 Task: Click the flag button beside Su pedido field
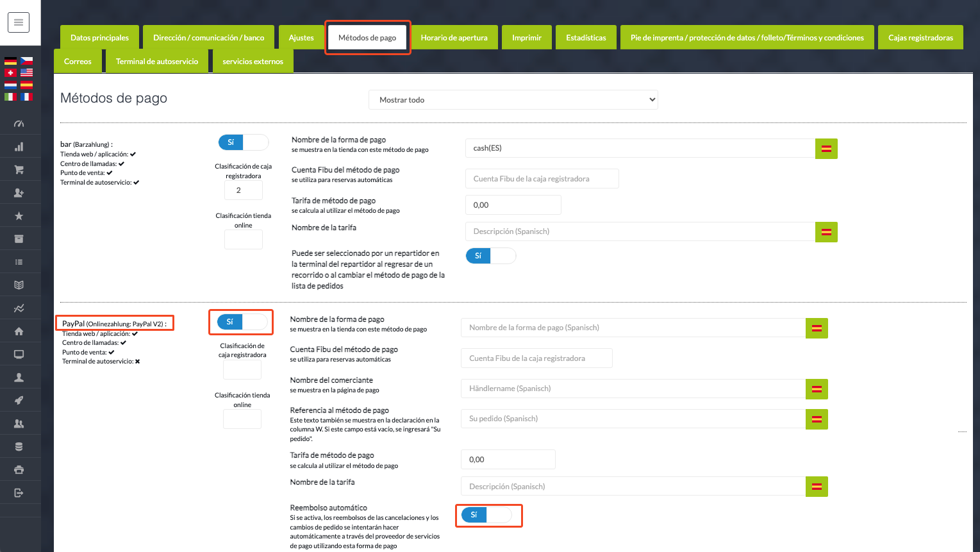[x=817, y=419]
